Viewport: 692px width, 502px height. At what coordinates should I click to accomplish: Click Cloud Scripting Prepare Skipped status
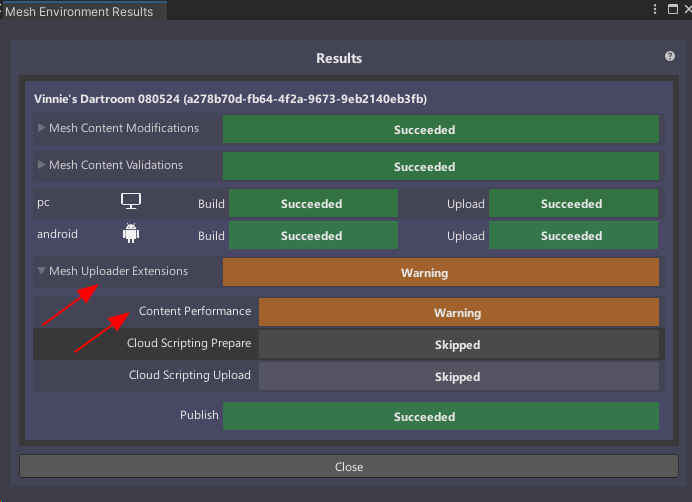click(459, 344)
